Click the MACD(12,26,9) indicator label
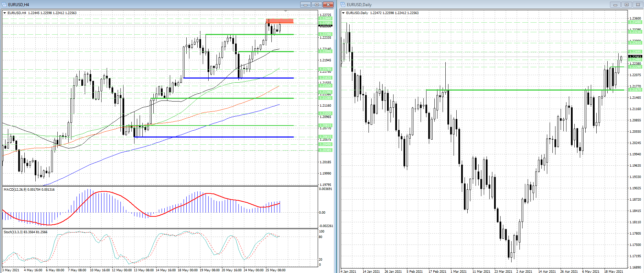644x273 pixels. point(29,189)
